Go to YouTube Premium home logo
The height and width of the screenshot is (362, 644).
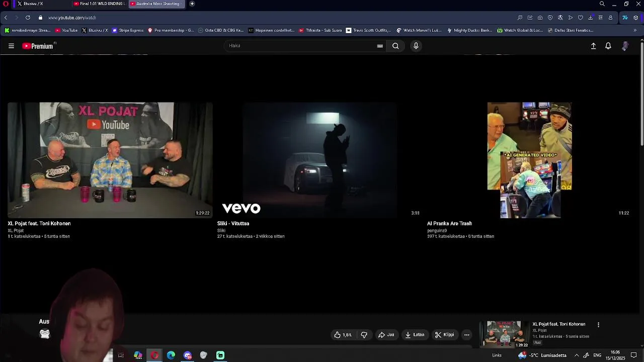point(38,46)
